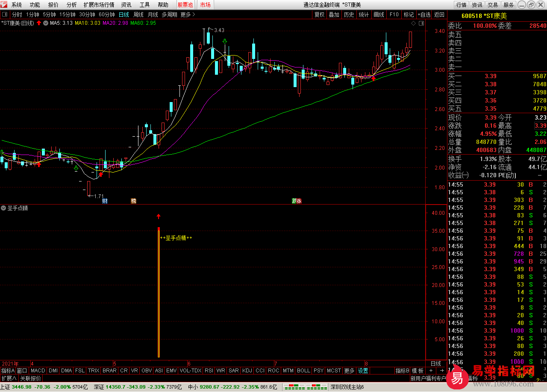Click the 财 marker icon under the chart
This screenshot has width=547, height=392.
pos(105,201)
